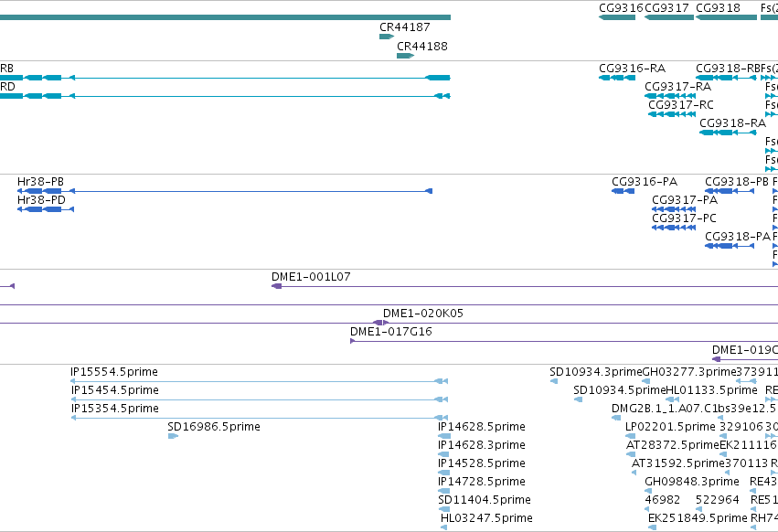Click the CG9318 gene label
The image size is (778, 532).
(718, 8)
